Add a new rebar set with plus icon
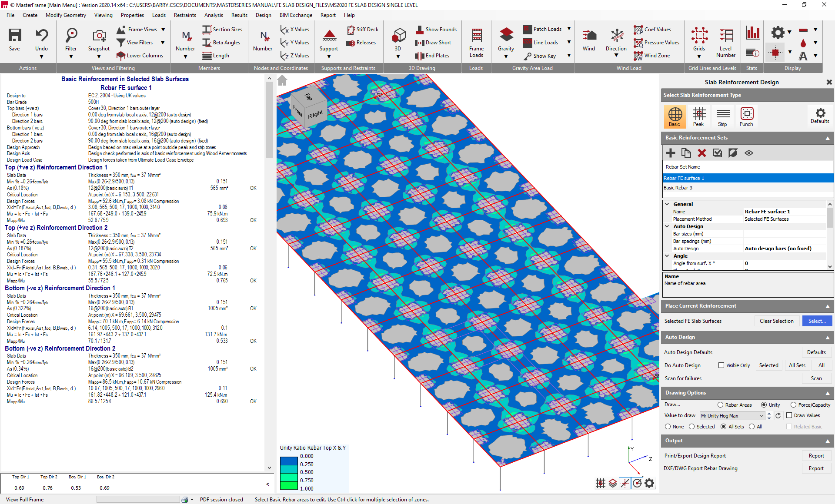The height and width of the screenshot is (504, 835). tap(670, 153)
